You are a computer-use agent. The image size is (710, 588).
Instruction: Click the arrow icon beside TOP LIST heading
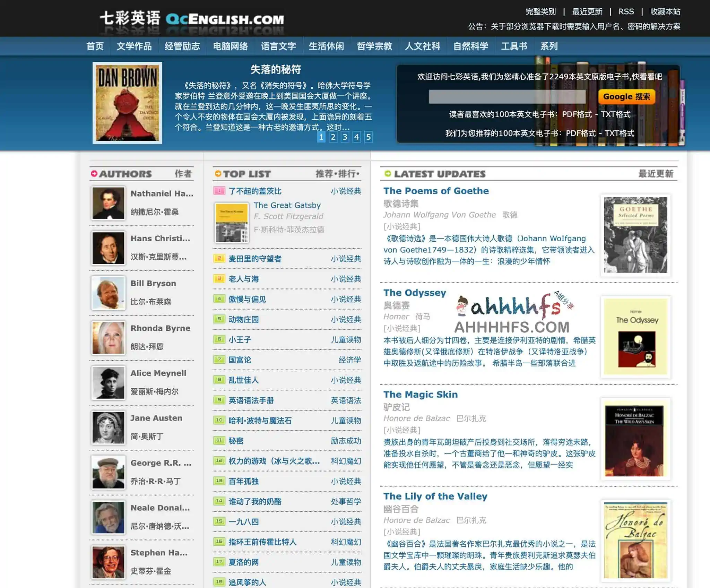click(x=218, y=174)
